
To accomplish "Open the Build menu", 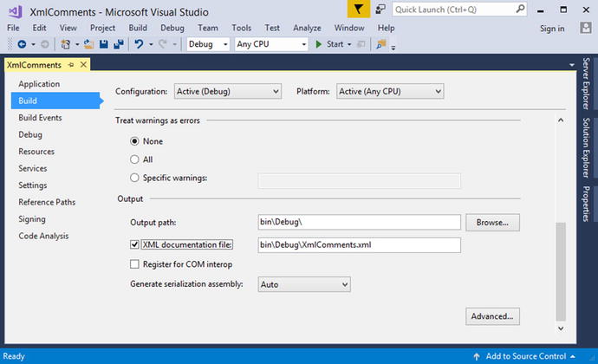I will pyautogui.click(x=138, y=28).
